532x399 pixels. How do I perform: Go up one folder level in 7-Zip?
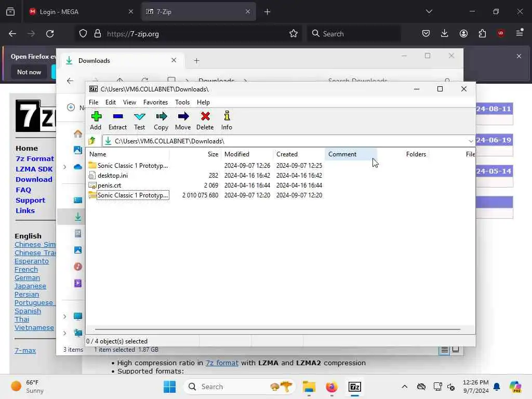click(x=92, y=141)
